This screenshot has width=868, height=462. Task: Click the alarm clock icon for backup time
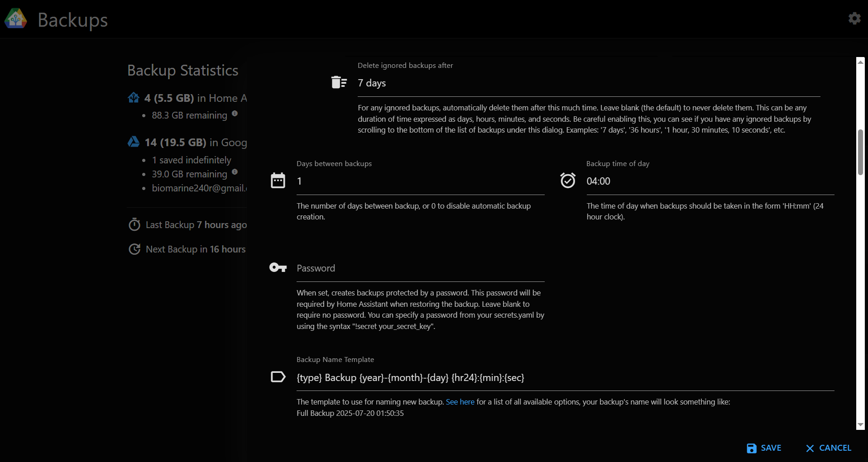coord(568,181)
